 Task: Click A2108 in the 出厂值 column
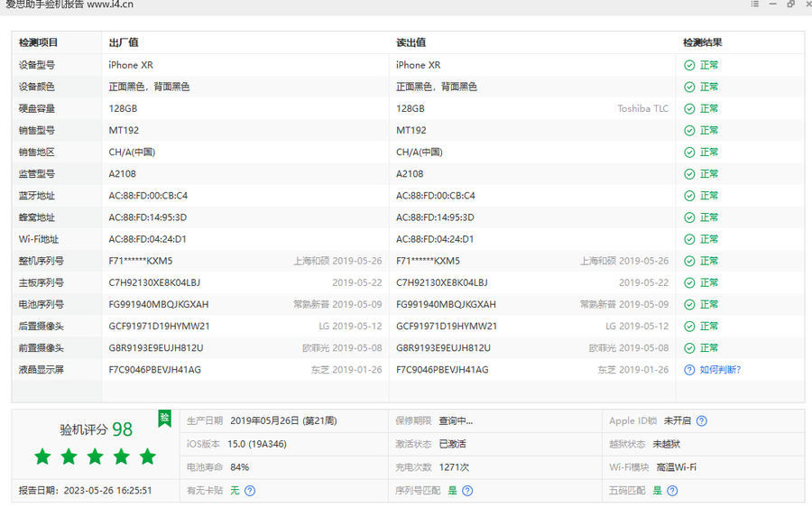click(122, 174)
